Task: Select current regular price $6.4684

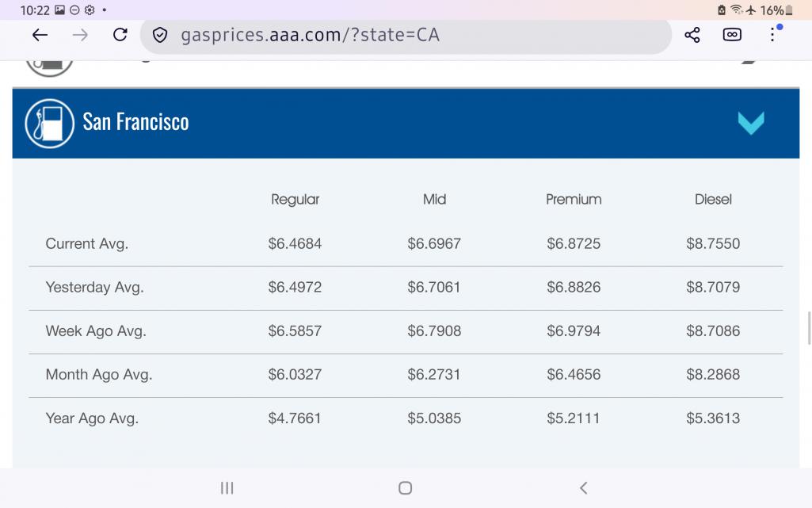Action: pos(295,243)
